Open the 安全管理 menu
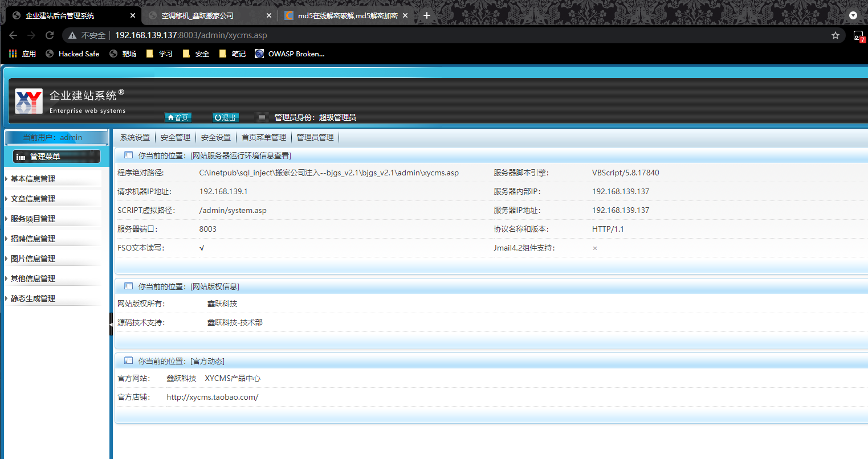868x459 pixels. coord(176,137)
